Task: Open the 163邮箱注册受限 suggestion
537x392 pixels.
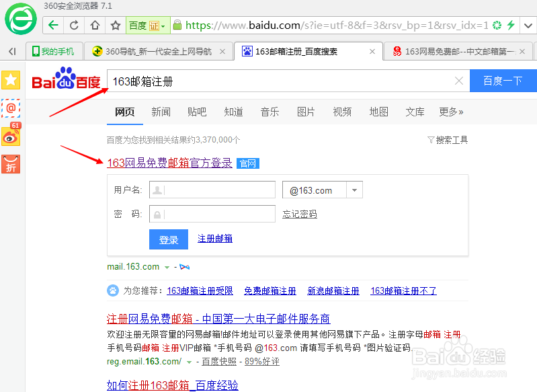Action: [200, 291]
